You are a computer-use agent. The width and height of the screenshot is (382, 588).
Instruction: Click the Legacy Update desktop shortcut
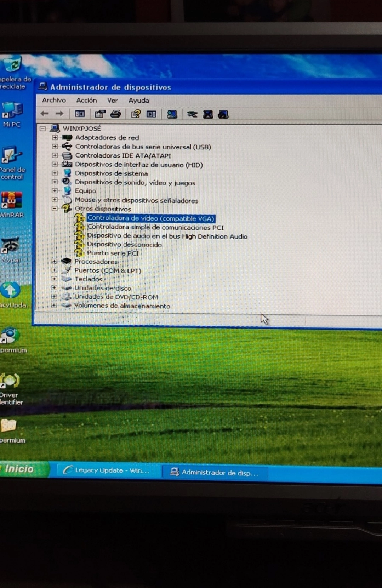[10, 290]
